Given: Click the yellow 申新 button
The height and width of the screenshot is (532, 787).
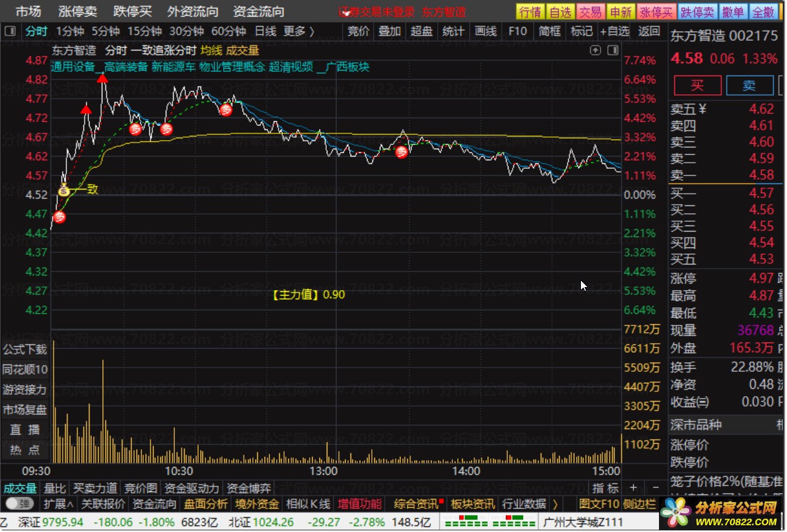Looking at the screenshot, I should point(620,12).
